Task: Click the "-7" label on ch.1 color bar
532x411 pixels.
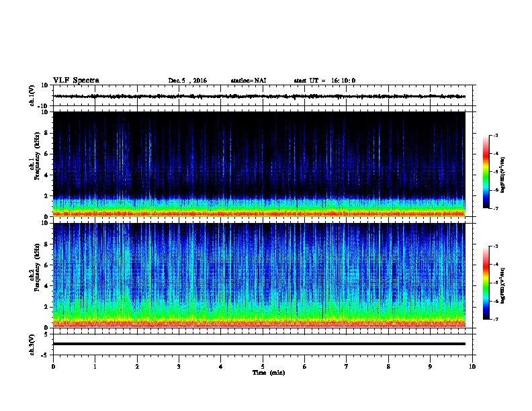Action: click(496, 208)
